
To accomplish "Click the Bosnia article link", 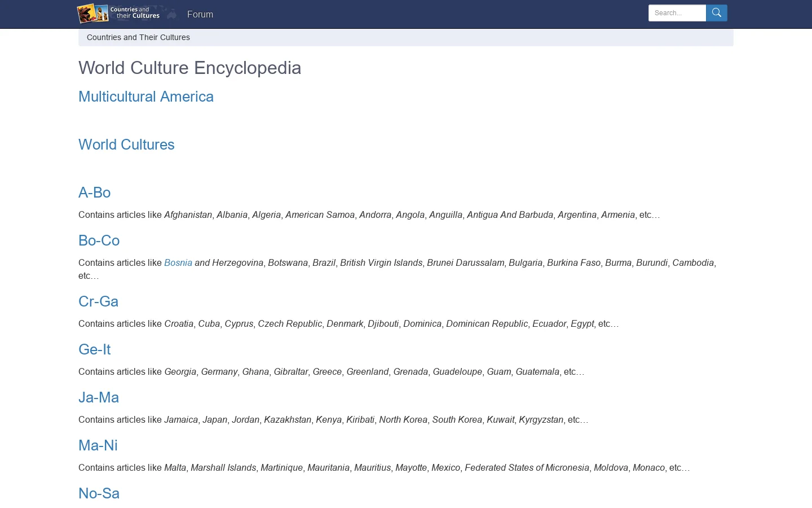I will 178,262.
